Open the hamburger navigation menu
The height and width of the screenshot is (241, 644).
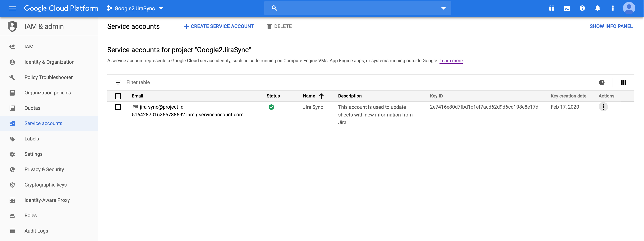pos(12,8)
